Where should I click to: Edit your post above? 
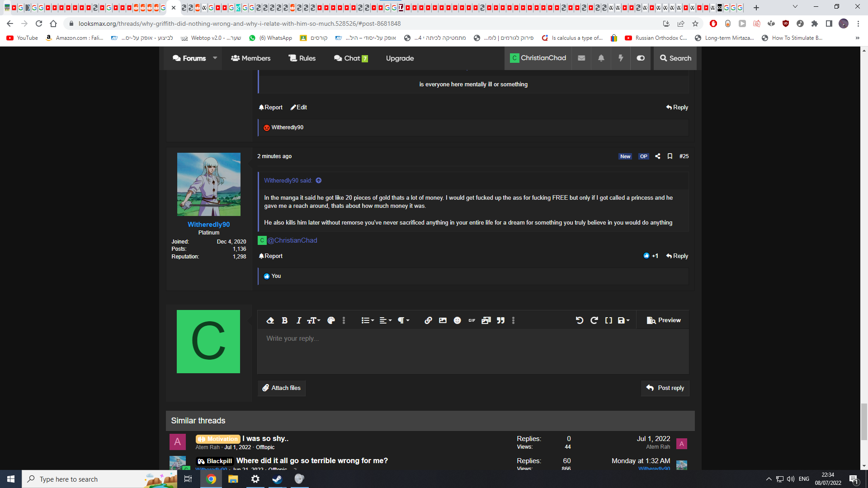pyautogui.click(x=298, y=107)
